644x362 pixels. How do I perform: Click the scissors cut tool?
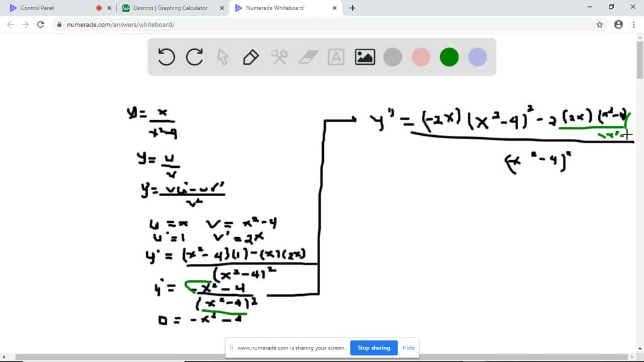point(279,57)
